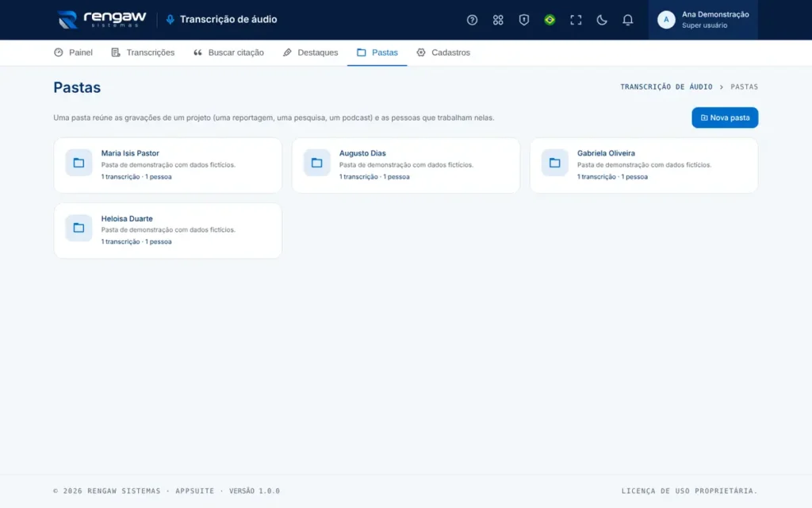This screenshot has height=508, width=812.
Task: Open the Maria Isis Pastor folder name
Action: [130, 153]
